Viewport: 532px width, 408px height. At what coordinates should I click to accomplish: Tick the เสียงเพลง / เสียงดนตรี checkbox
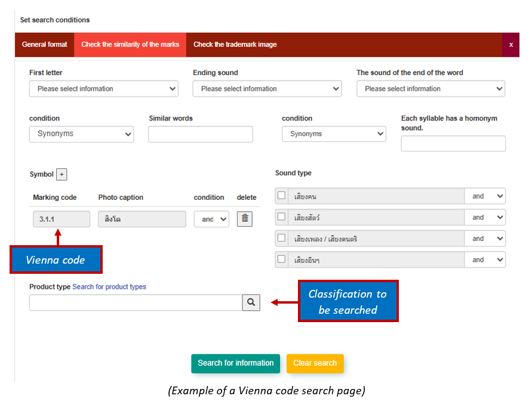point(281,239)
